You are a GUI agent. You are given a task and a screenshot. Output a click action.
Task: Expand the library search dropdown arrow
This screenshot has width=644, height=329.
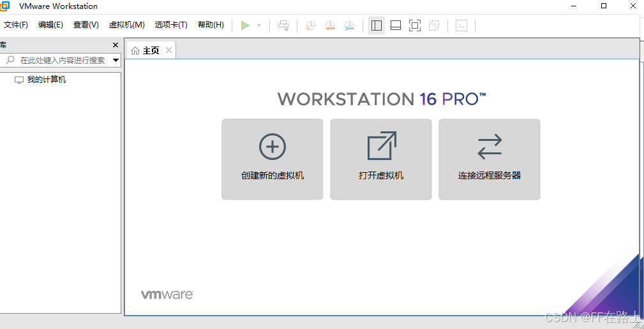click(116, 61)
